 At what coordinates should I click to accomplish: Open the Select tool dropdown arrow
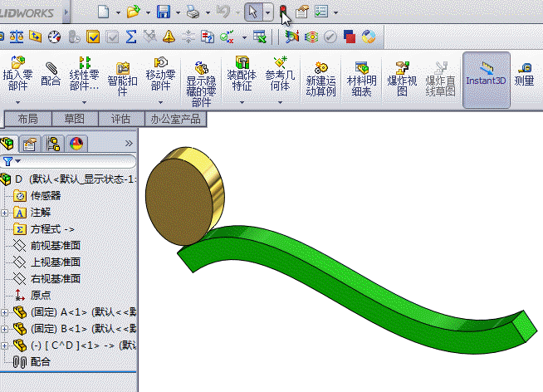(268, 12)
